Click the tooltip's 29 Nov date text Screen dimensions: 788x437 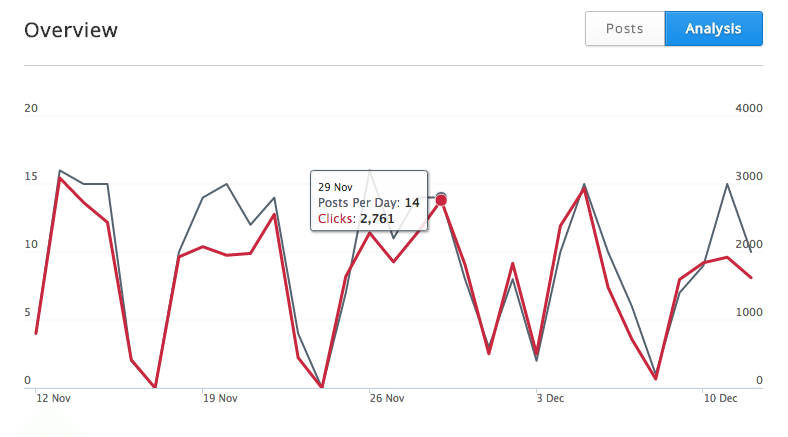pos(335,187)
